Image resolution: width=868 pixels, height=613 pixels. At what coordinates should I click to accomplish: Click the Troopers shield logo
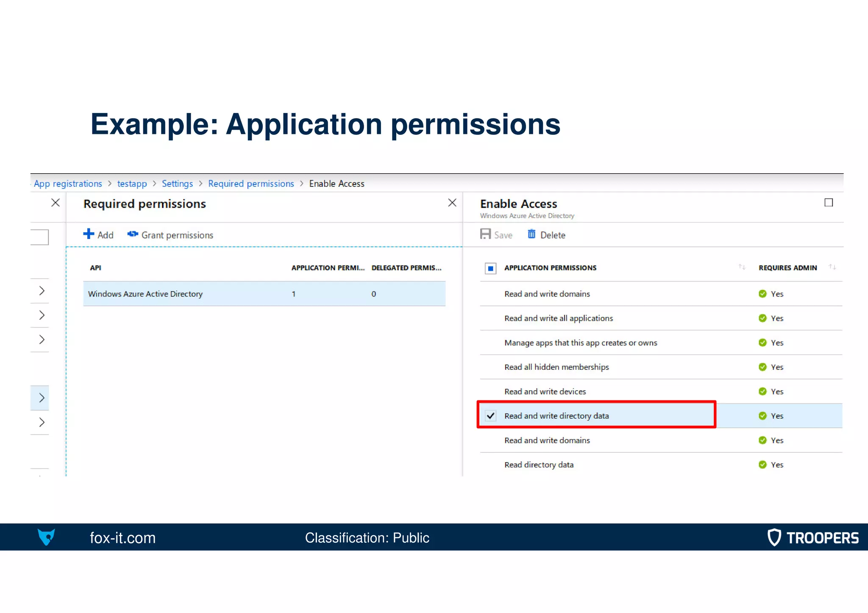774,537
